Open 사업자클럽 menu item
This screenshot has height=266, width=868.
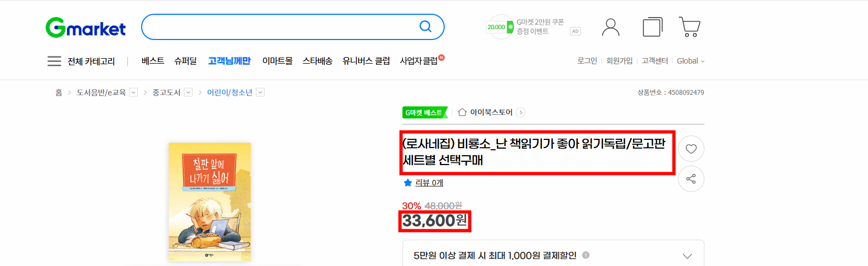[419, 61]
